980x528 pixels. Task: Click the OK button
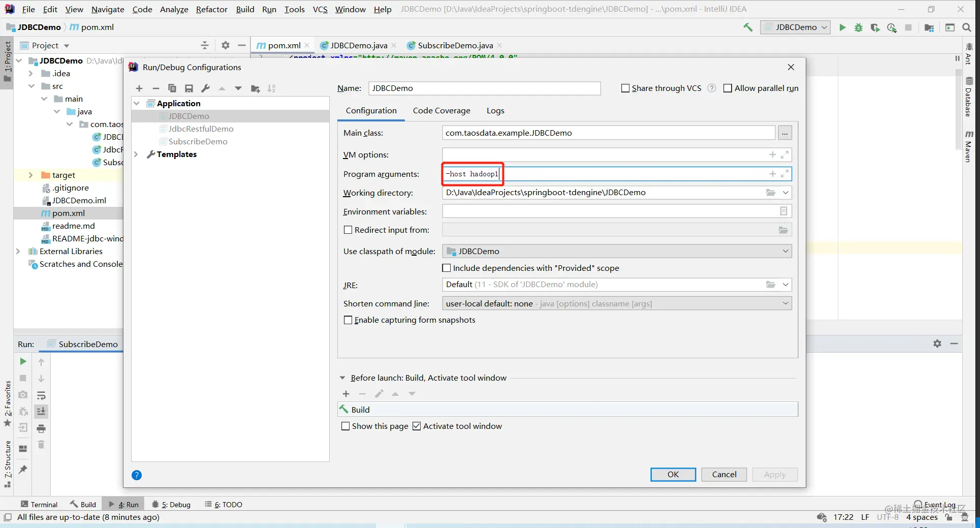click(x=673, y=475)
